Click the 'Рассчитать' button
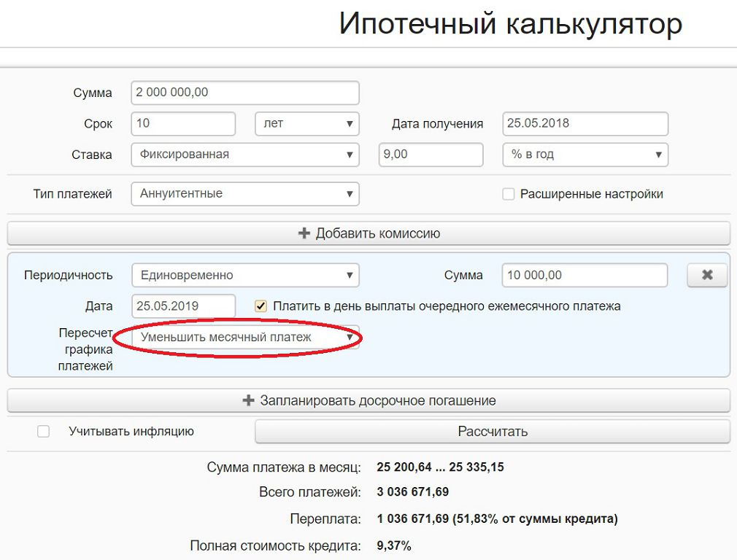Image resolution: width=737 pixels, height=560 pixels. pyautogui.click(x=492, y=431)
